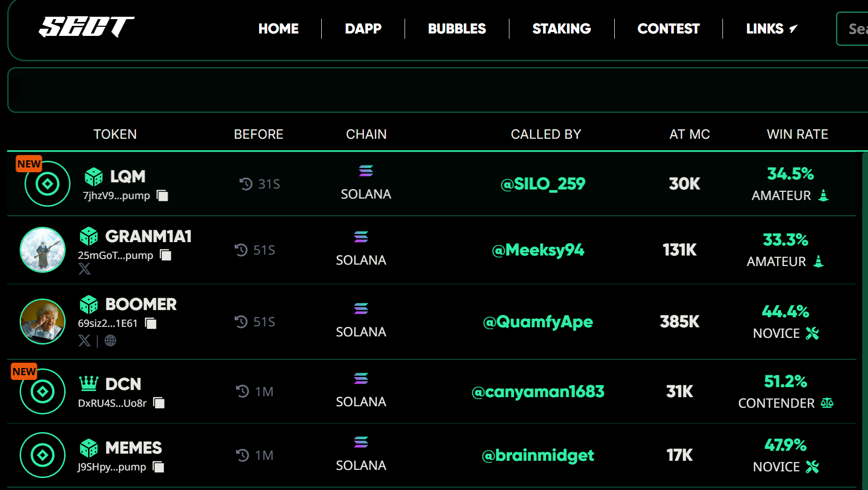
Task: Open the GRANM1A1 X profile icon
Action: (x=84, y=269)
